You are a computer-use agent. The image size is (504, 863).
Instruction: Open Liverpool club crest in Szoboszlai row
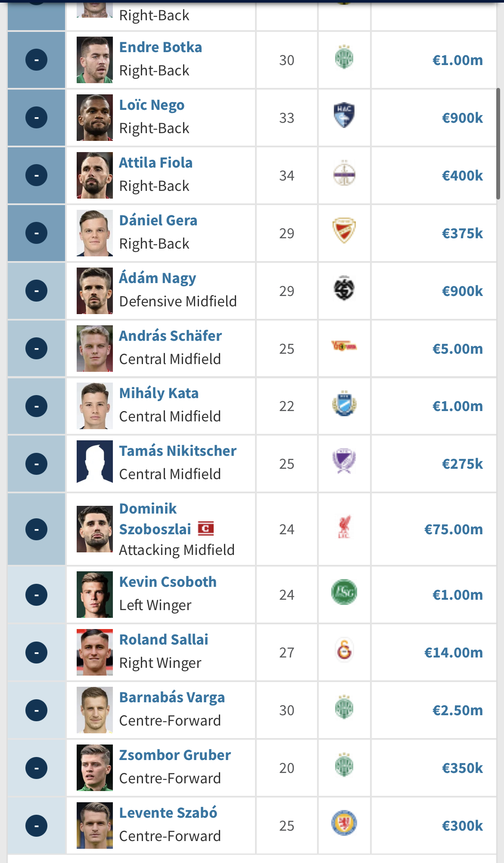(x=344, y=527)
